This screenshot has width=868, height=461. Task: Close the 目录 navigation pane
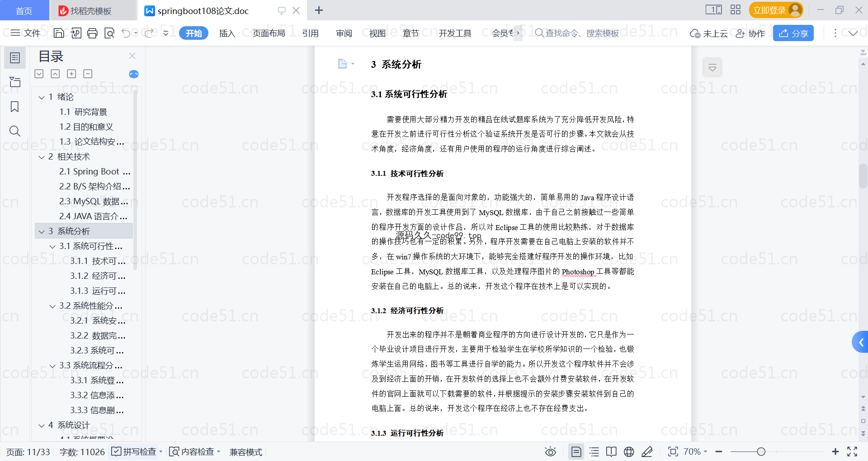[132, 56]
